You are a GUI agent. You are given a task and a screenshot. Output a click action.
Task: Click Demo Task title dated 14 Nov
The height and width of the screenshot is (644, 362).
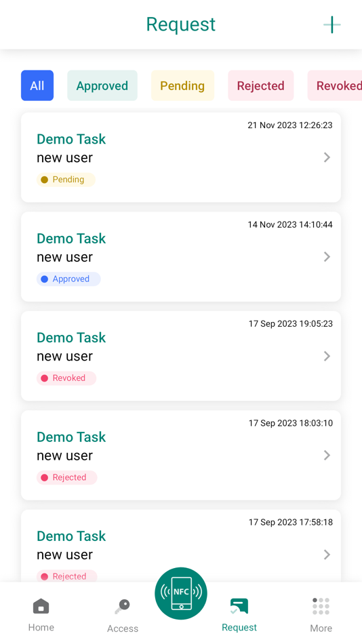pos(71,238)
